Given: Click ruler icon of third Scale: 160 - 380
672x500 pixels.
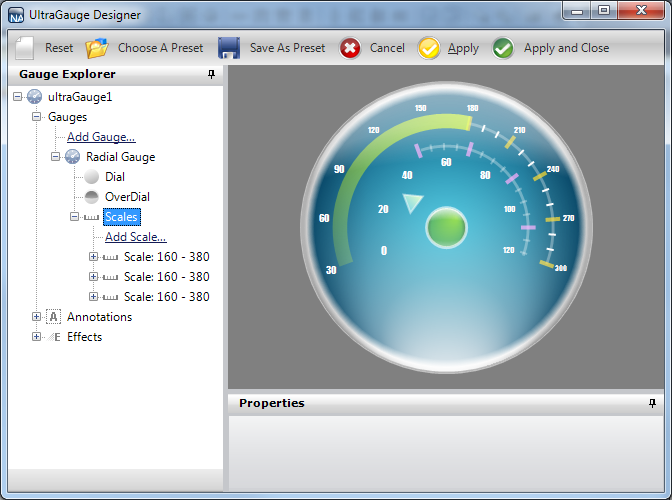Looking at the screenshot, I should click(x=110, y=297).
